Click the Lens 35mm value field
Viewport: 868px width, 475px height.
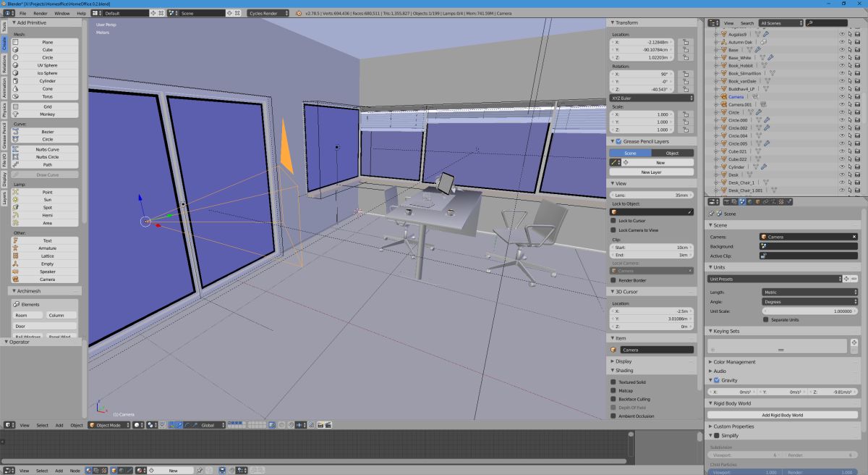pyautogui.click(x=652, y=195)
